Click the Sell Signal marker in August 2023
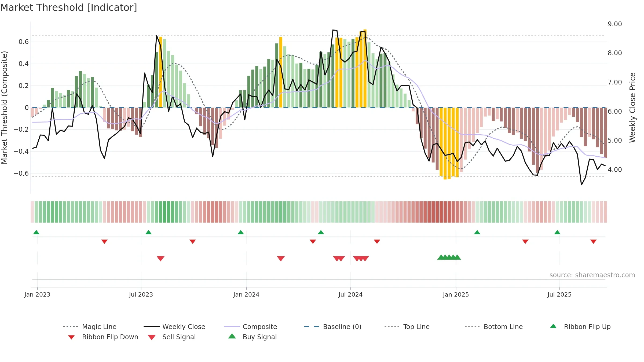Image resolution: width=644 pixels, height=362 pixels. [x=160, y=258]
